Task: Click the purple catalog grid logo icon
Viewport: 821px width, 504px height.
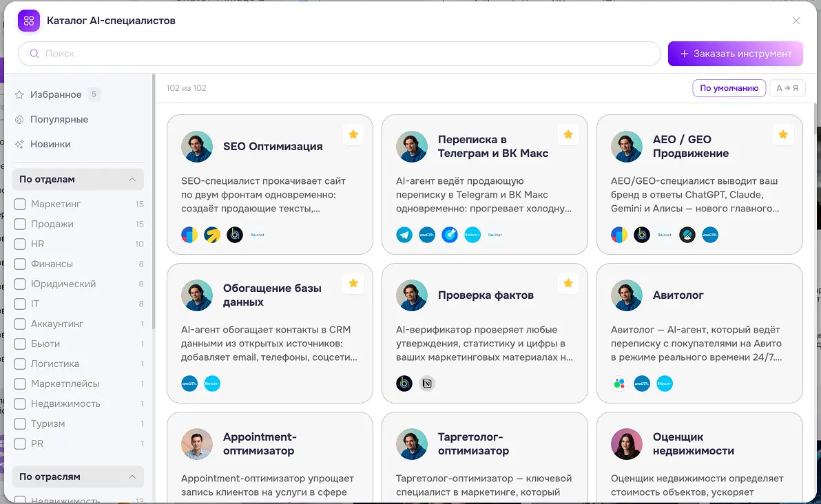Action: pos(29,21)
